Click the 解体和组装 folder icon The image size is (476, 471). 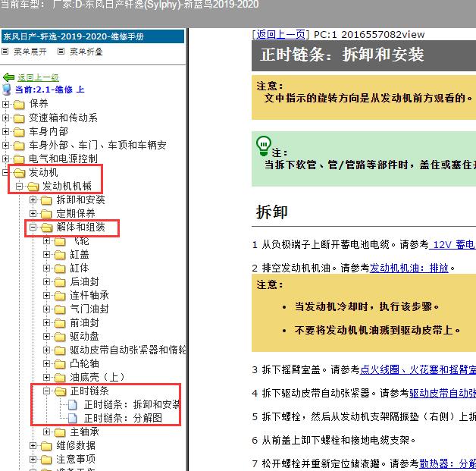(x=47, y=228)
